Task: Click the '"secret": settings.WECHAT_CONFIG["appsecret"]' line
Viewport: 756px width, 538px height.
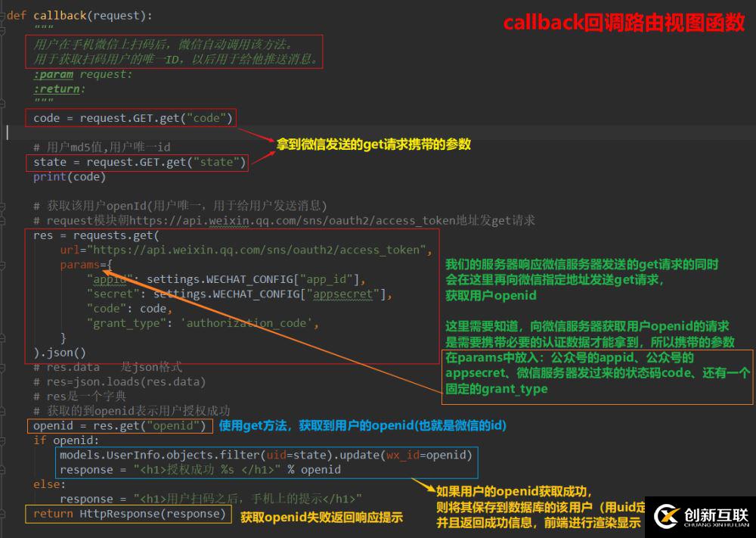Action: click(240, 294)
